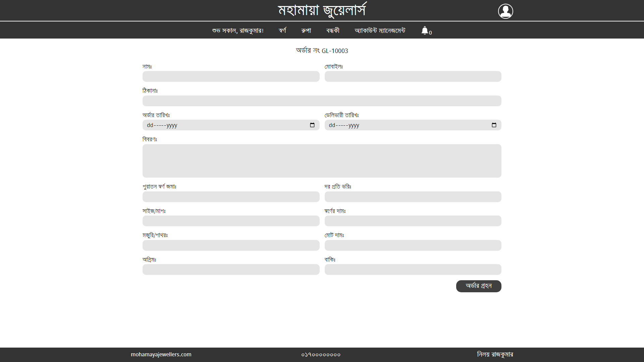Click the notification bell icon

[425, 31]
